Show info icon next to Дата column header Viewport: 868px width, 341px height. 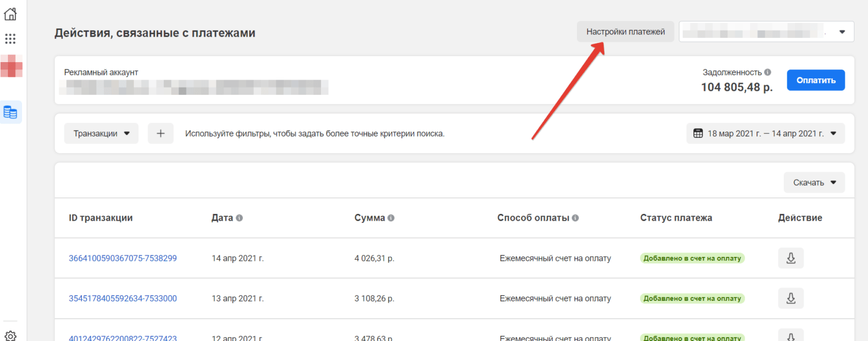240,218
